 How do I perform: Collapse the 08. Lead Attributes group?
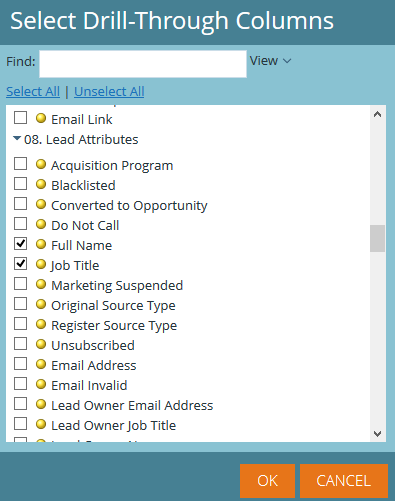coord(17,138)
